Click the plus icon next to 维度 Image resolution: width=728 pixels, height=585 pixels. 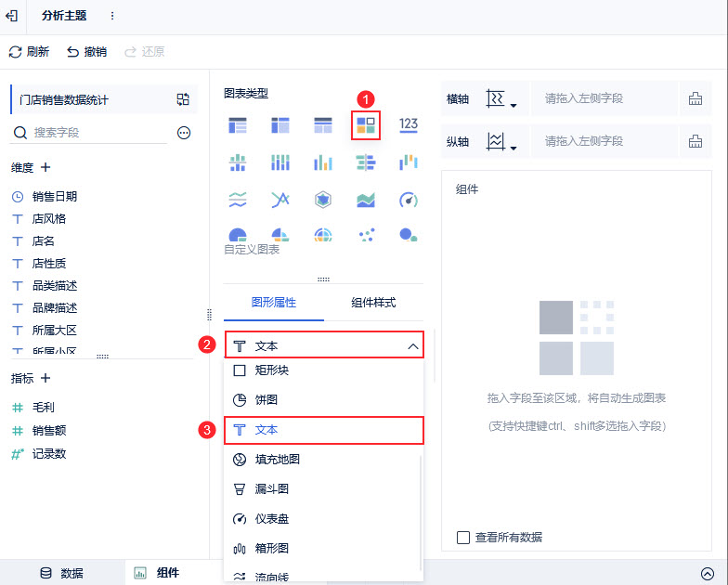click(45, 167)
